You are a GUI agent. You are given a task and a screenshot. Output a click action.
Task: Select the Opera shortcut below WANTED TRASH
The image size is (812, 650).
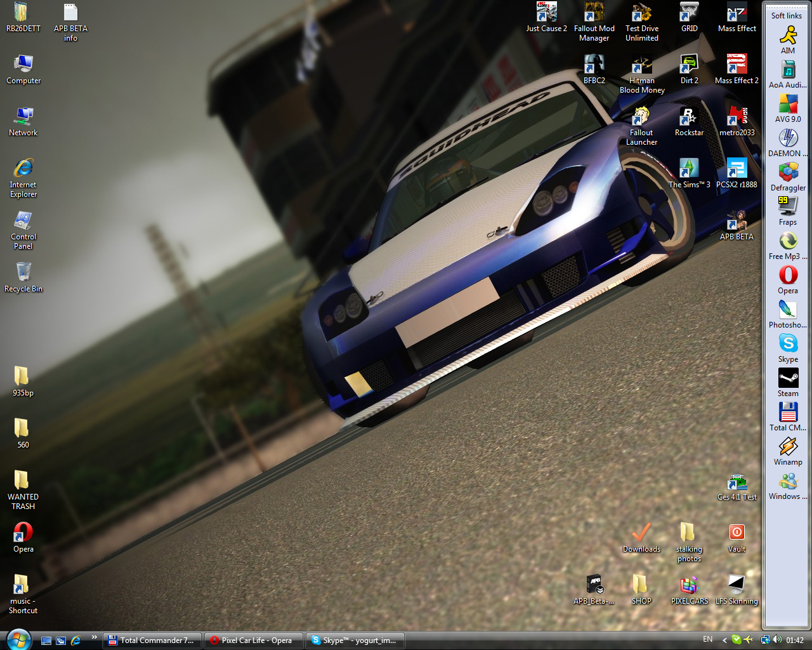23,538
